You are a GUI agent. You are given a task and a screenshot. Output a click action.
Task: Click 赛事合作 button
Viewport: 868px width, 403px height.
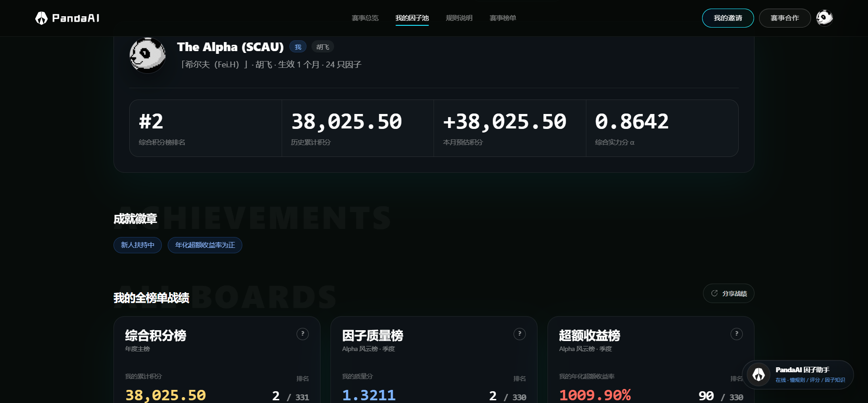pos(785,18)
